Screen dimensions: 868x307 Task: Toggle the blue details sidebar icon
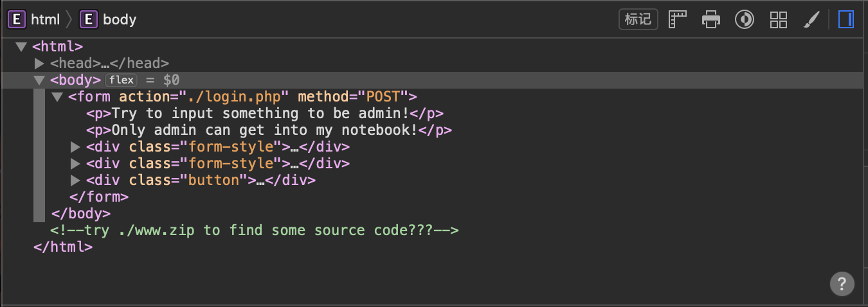click(x=846, y=19)
